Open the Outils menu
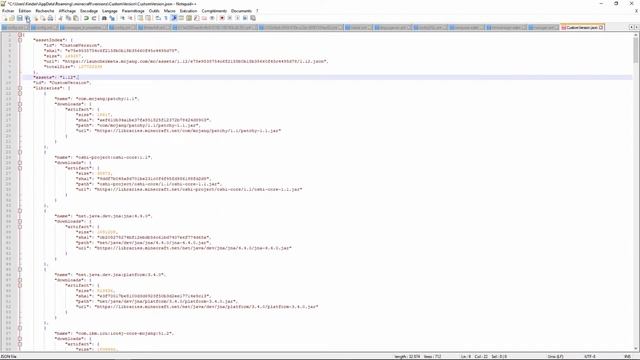Screen dimensions: 640x360 click(154, 11)
